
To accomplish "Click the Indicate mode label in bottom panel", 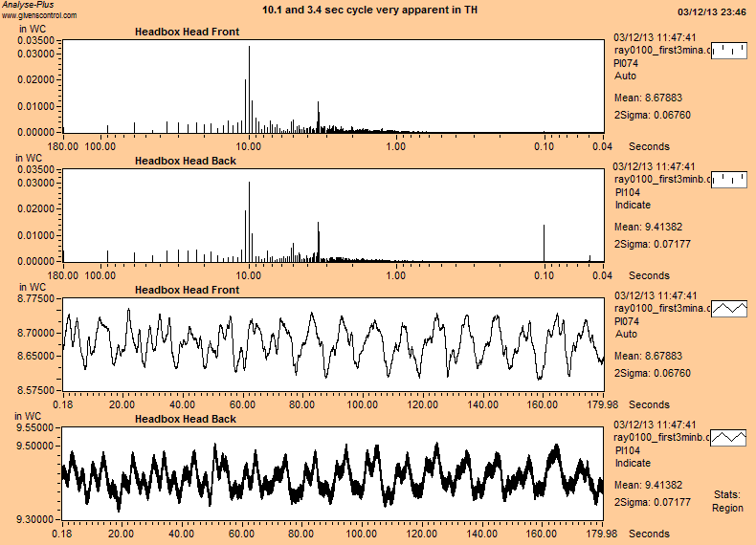I will 632,463.
